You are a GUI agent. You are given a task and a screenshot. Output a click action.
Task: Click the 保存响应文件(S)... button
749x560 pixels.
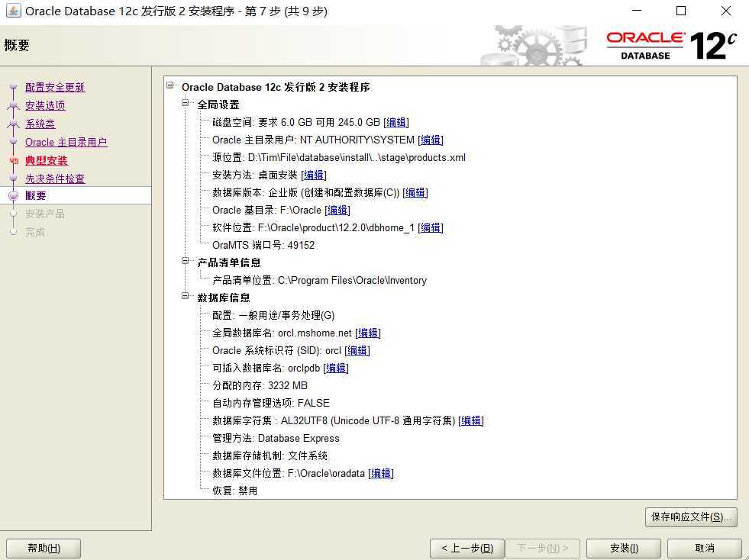pos(691,517)
